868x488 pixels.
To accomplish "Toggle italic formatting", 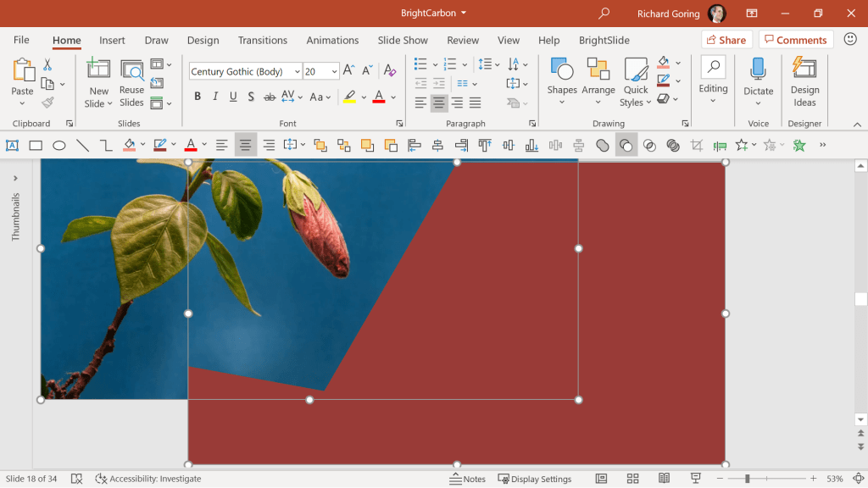I will 214,96.
